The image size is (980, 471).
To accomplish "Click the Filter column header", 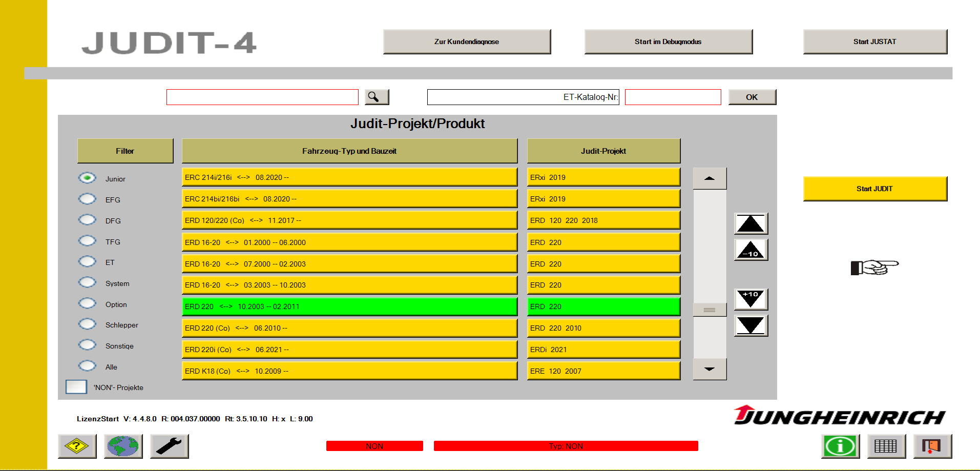I will pyautogui.click(x=125, y=151).
